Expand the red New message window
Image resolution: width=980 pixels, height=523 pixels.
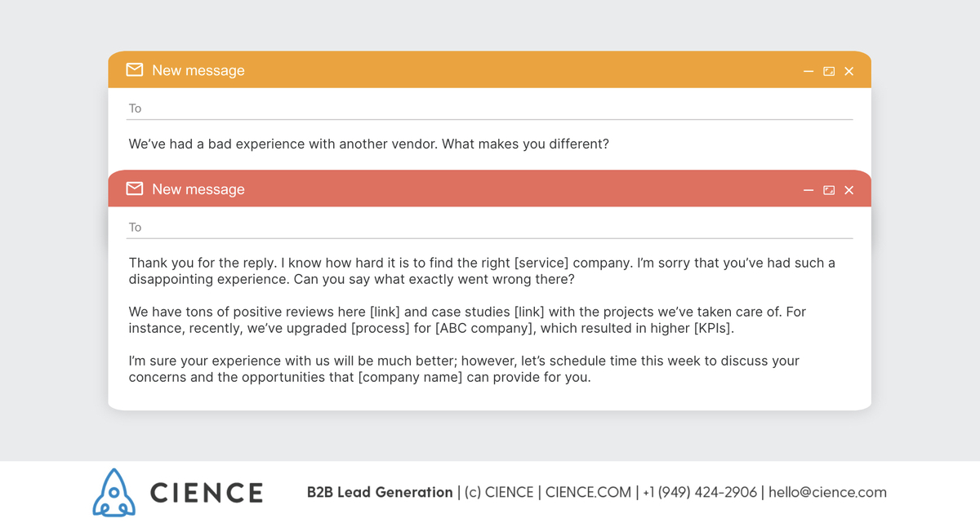(829, 190)
